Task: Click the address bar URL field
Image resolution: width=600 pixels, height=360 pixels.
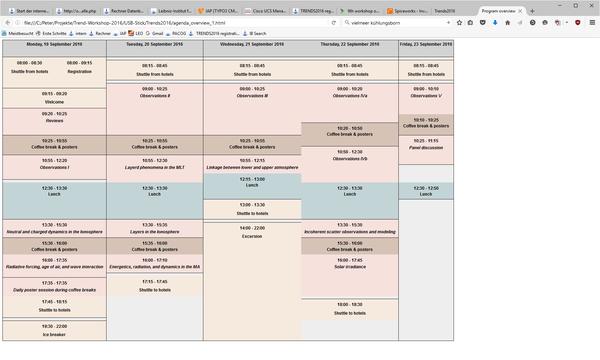Action: 176,23
